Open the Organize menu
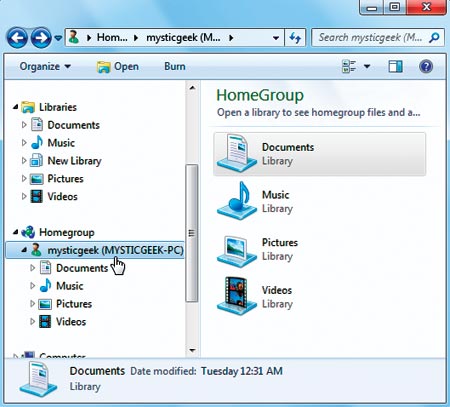The width and height of the screenshot is (450, 407). pos(45,66)
